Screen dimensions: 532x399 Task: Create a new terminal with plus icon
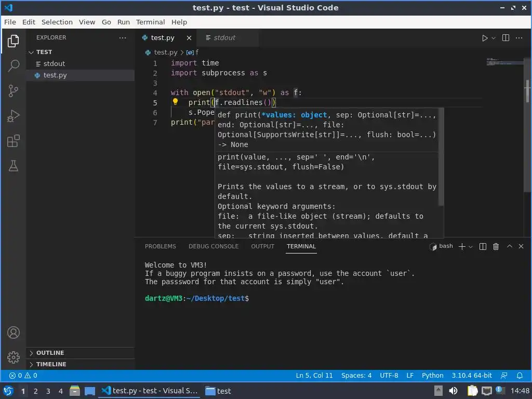(x=462, y=247)
